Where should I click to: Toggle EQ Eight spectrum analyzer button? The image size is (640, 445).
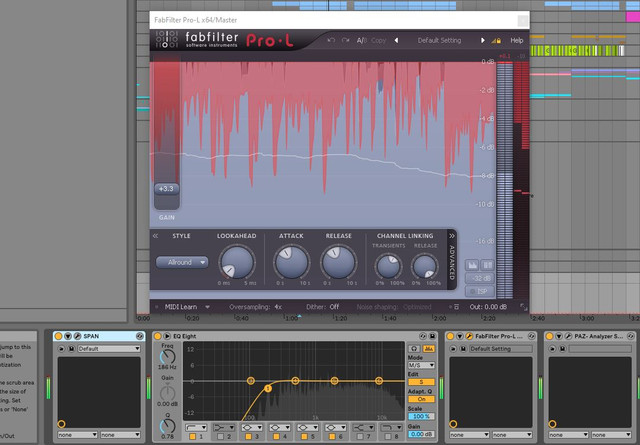(428, 349)
